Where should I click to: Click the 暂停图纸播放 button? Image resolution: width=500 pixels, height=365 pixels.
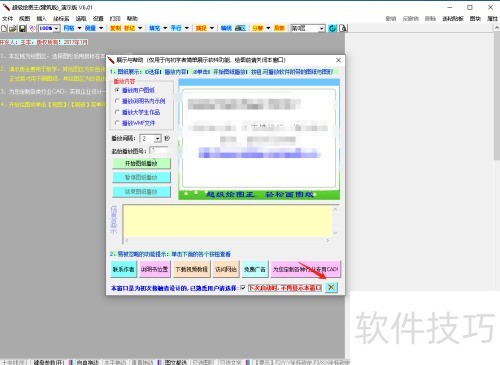pyautogui.click(x=141, y=177)
